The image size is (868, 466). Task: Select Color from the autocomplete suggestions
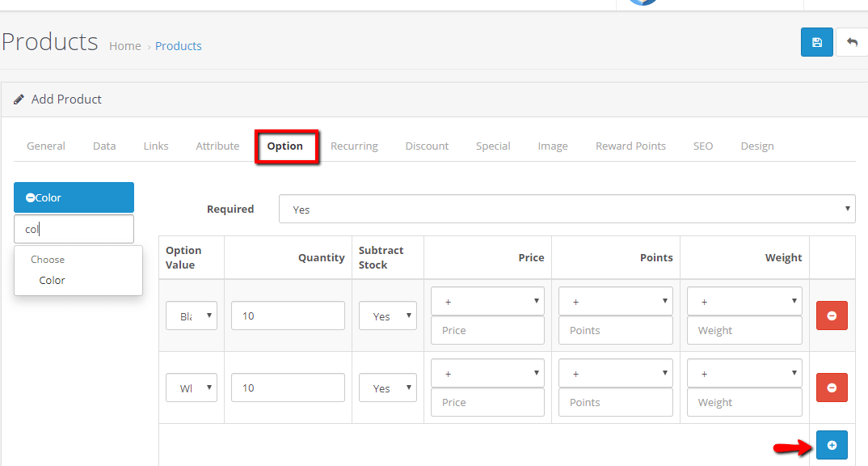52,280
